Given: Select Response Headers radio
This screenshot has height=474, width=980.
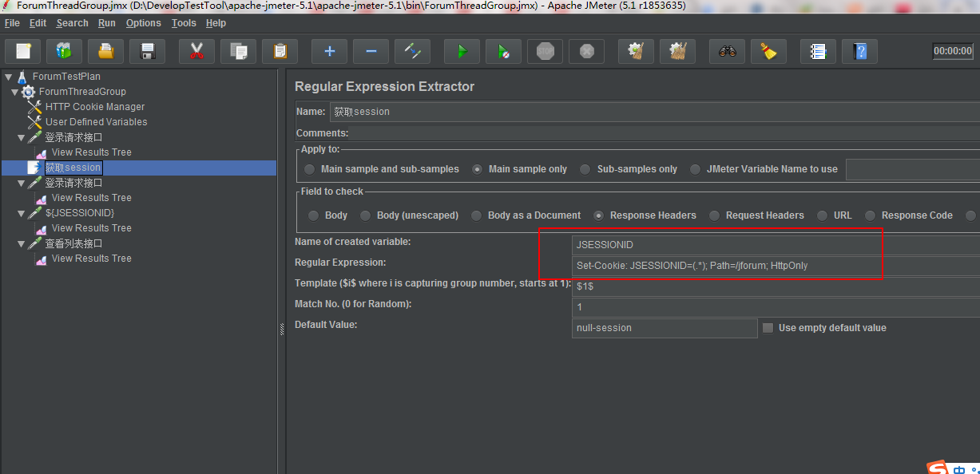Looking at the screenshot, I should coord(599,215).
